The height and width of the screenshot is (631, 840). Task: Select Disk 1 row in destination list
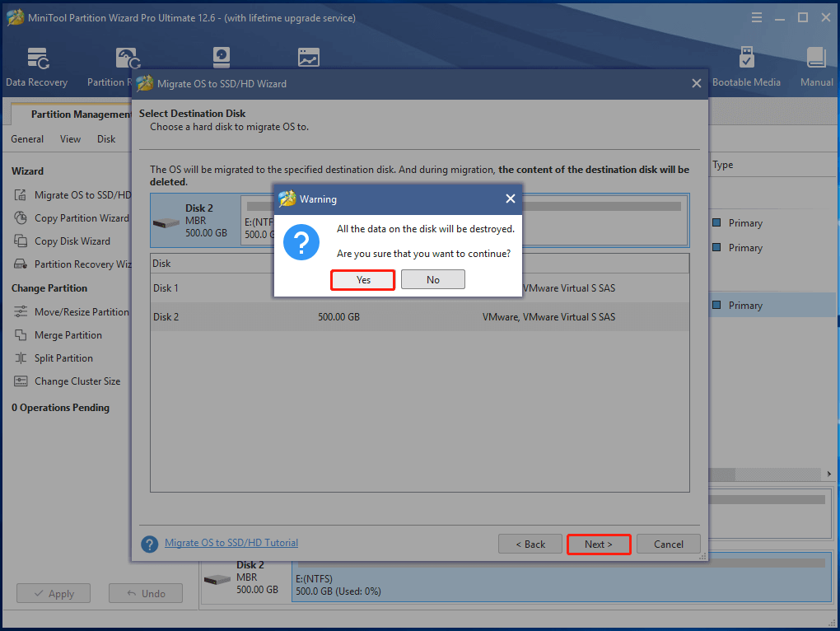419,288
